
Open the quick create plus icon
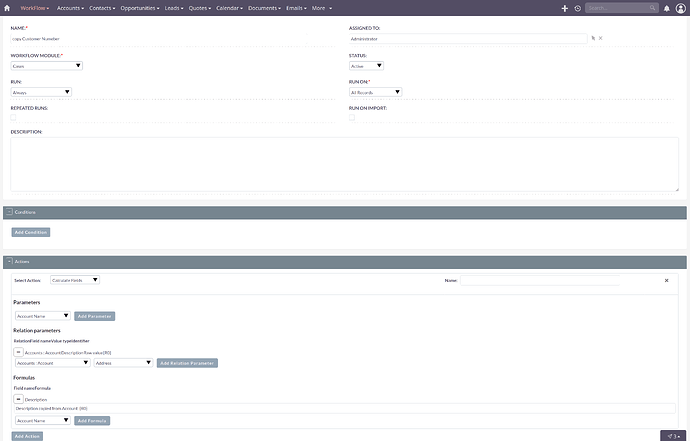565,8
